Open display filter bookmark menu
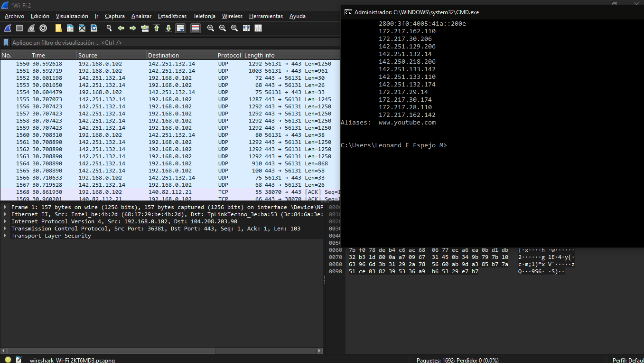Viewport: 644px width, 363px height. click(x=6, y=42)
